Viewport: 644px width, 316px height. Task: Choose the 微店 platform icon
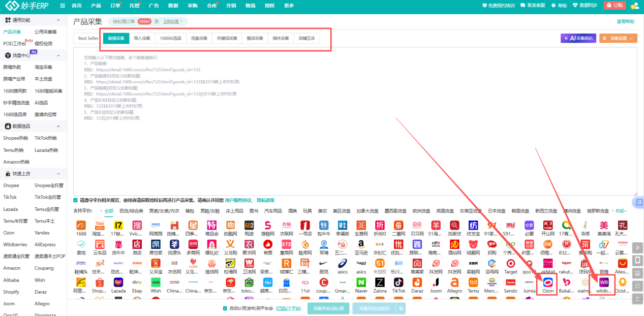click(x=137, y=244)
